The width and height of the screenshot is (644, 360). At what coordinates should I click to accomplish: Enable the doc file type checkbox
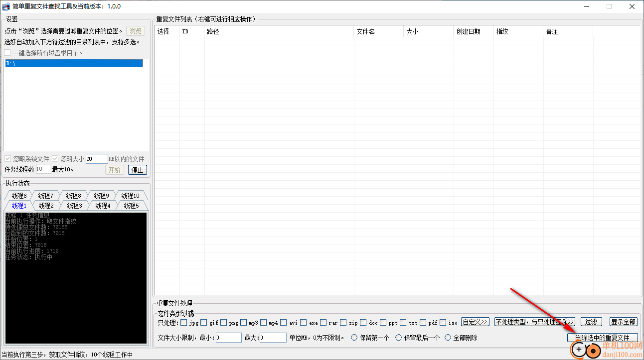coord(363,322)
